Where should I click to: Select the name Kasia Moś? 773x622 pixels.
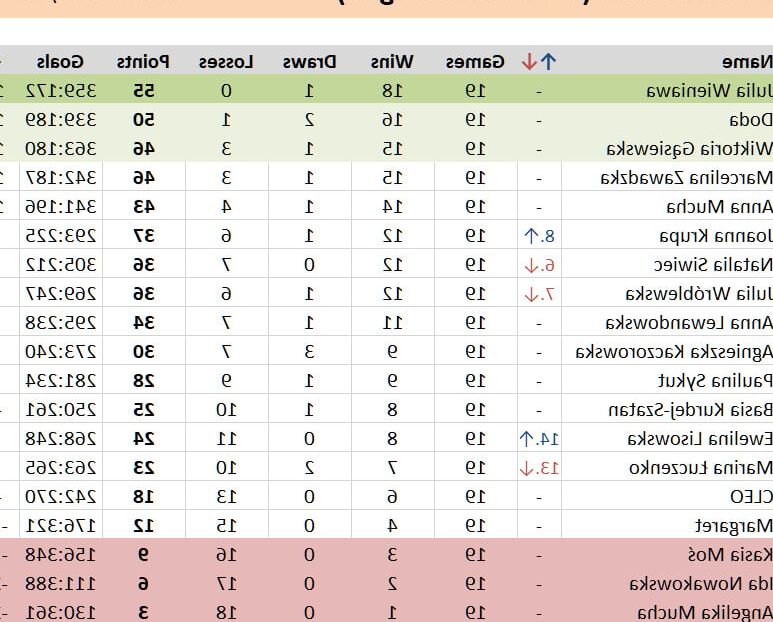(x=731, y=555)
